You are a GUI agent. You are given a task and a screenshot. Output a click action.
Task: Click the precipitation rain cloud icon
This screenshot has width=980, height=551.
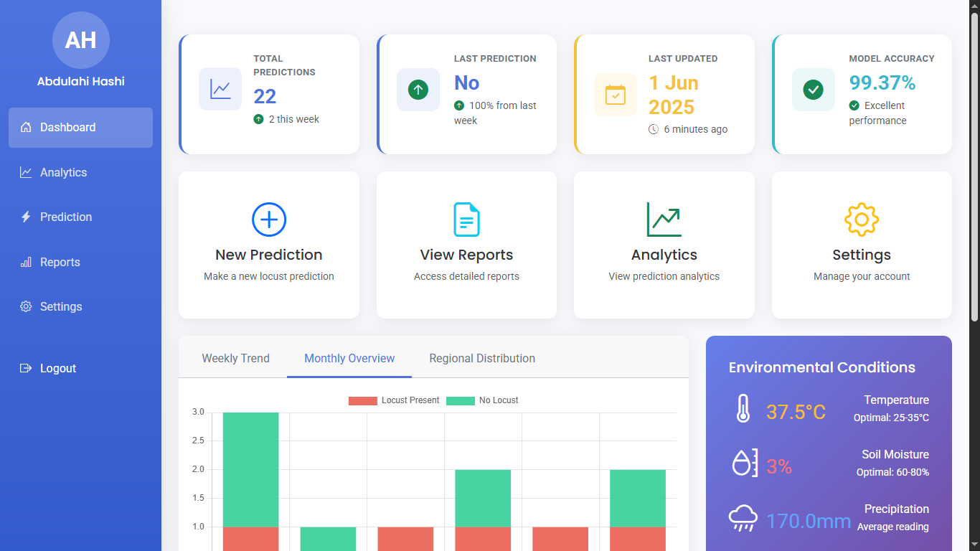(743, 518)
